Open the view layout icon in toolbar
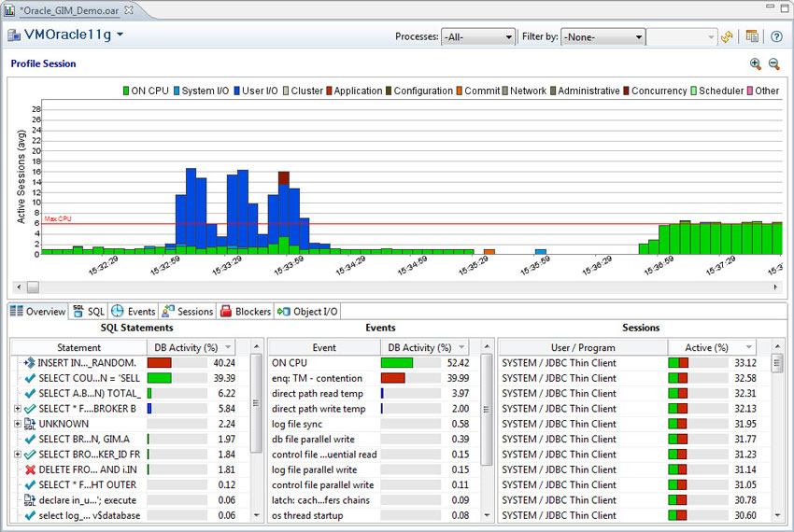 tap(753, 37)
